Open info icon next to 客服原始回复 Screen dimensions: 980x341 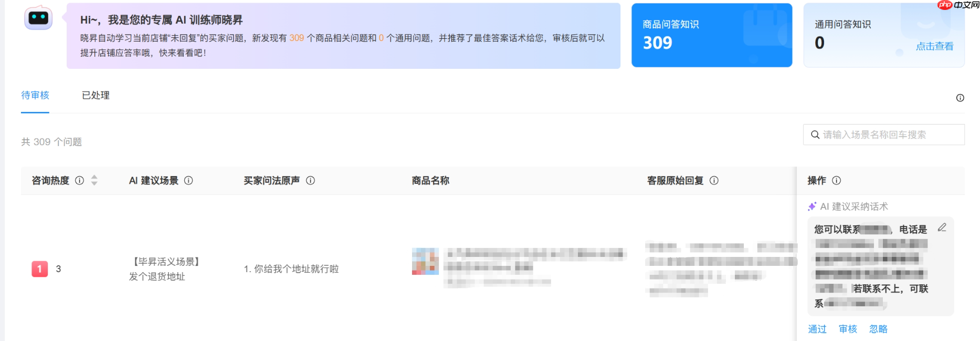pos(714,180)
